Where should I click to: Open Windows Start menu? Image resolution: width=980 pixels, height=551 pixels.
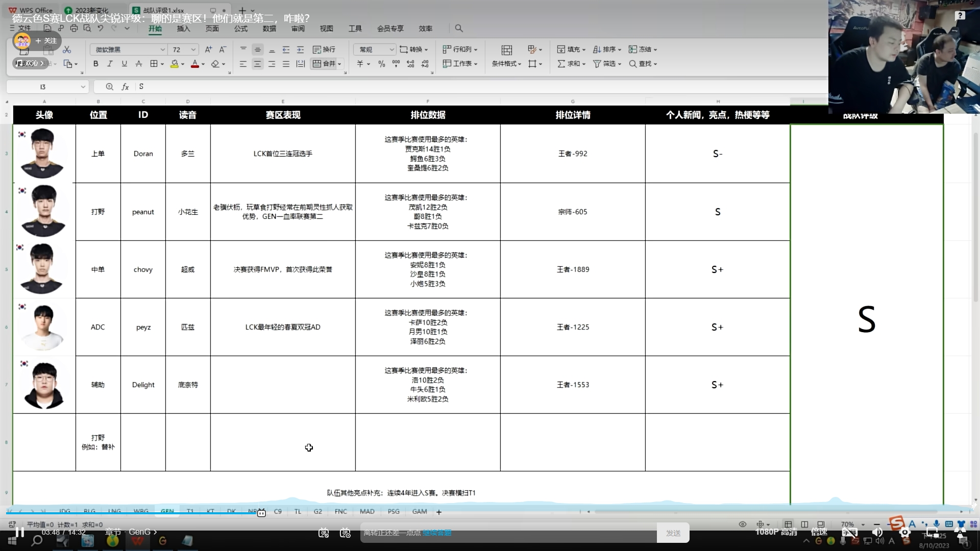coord(12,541)
